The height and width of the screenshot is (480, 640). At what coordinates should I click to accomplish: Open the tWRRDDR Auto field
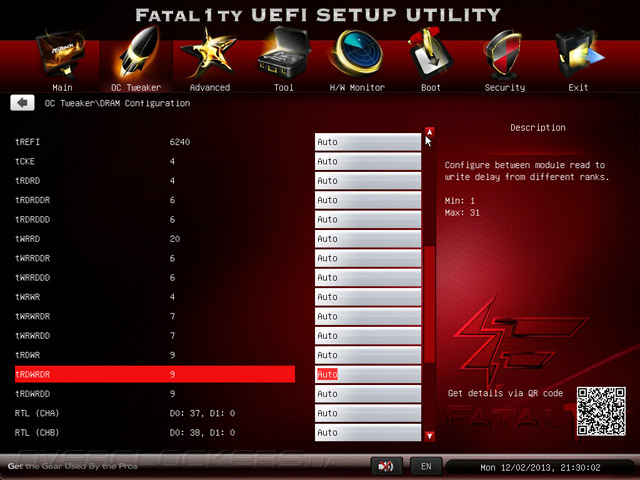[368, 258]
